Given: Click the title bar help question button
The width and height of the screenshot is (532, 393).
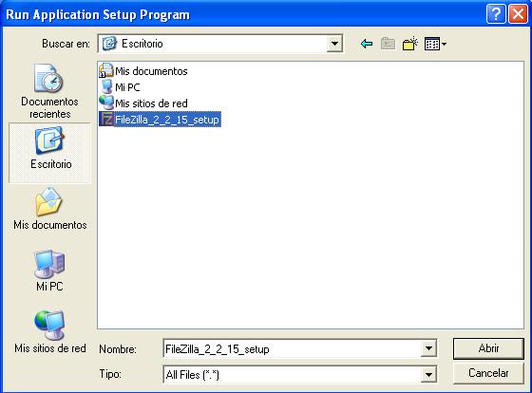Looking at the screenshot, I should tap(496, 14).
